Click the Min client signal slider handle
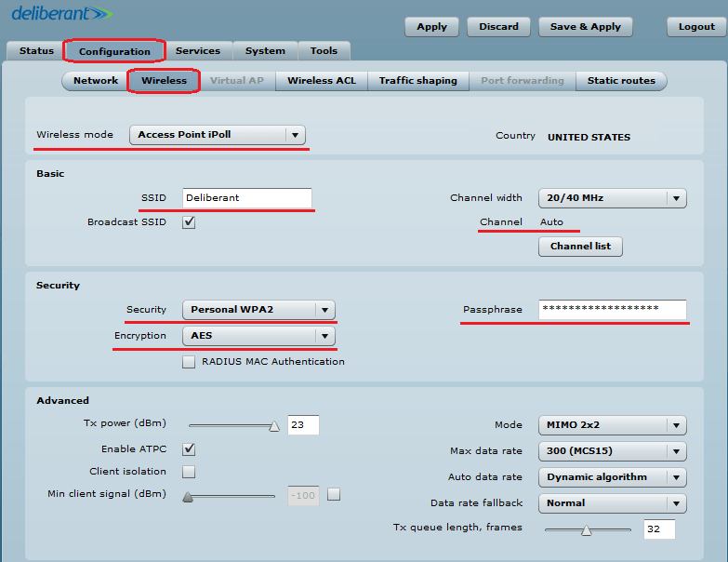Viewport: 728px width, 562px height. point(188,497)
